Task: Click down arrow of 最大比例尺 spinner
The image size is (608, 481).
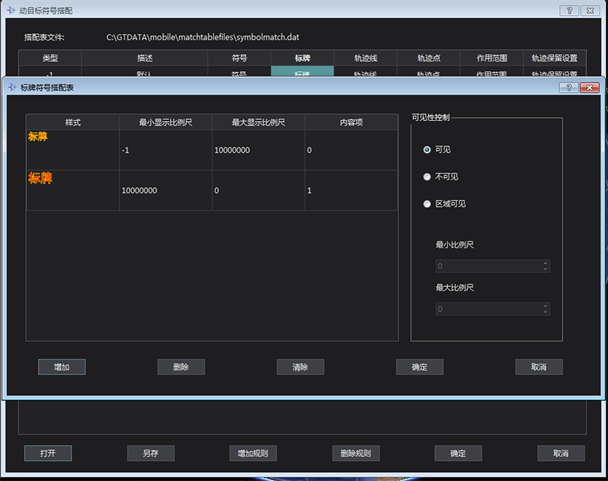Action: pyautogui.click(x=545, y=312)
